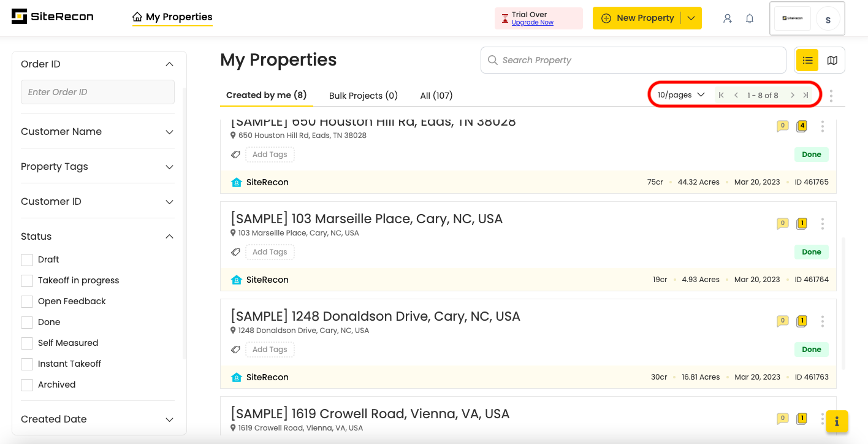Switch to map view
The height and width of the screenshot is (444, 868).
832,60
